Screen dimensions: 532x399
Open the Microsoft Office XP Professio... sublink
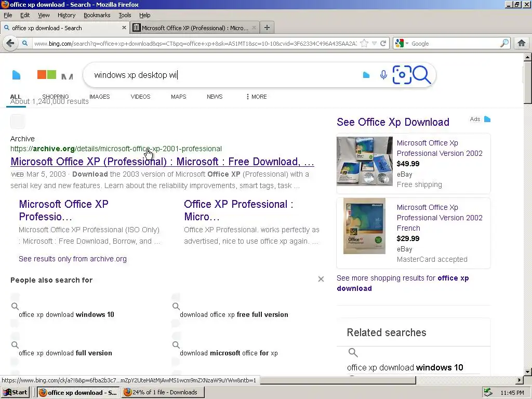point(63,210)
